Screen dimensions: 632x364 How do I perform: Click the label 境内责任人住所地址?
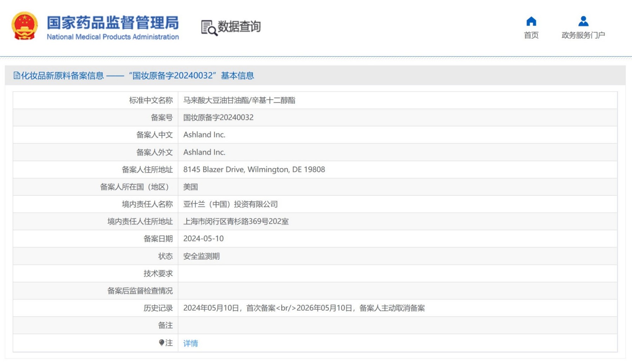click(140, 221)
